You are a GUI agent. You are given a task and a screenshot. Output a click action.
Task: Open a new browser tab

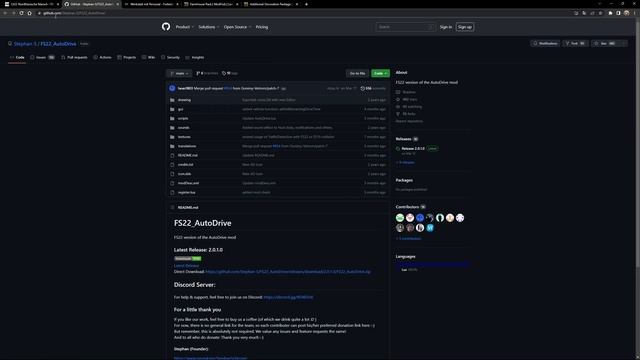click(306, 4)
